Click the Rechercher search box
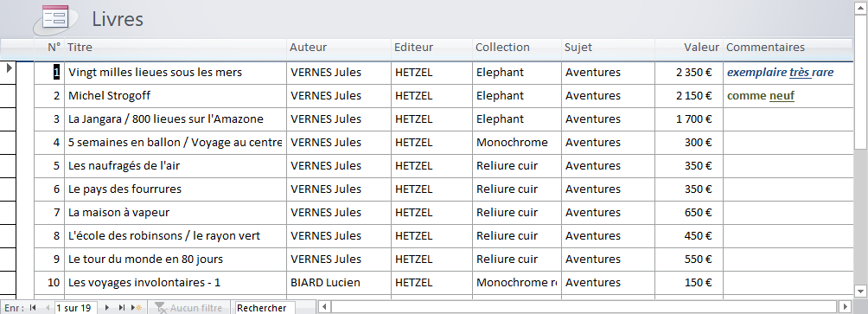Image resolution: width=868 pixels, height=314 pixels. tap(265, 308)
